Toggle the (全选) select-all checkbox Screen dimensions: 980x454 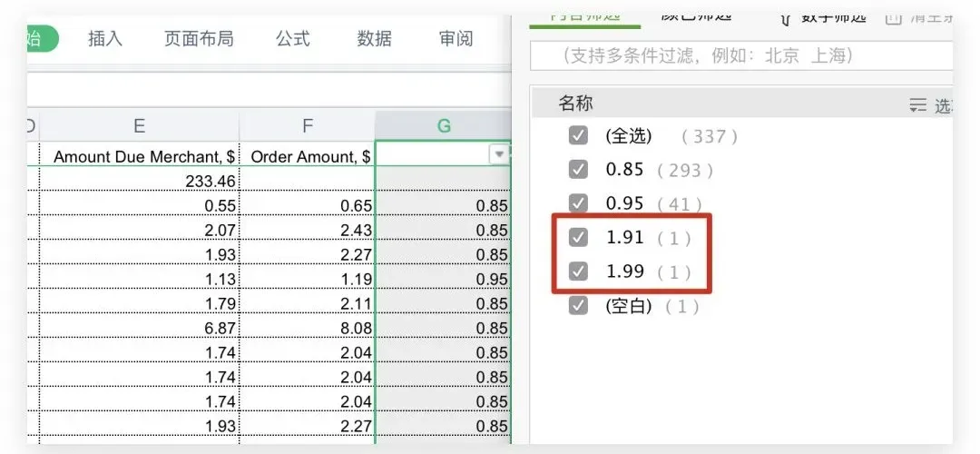point(578,135)
